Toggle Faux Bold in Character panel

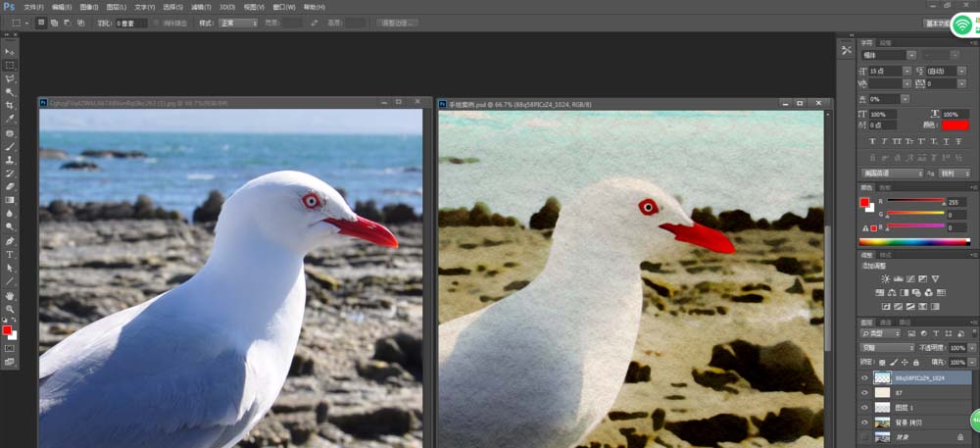pos(872,142)
